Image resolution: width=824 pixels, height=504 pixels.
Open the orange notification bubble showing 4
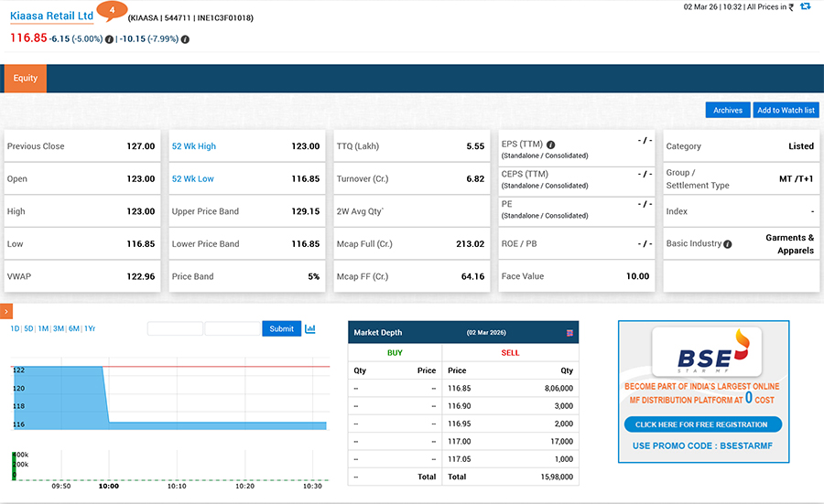pos(112,12)
